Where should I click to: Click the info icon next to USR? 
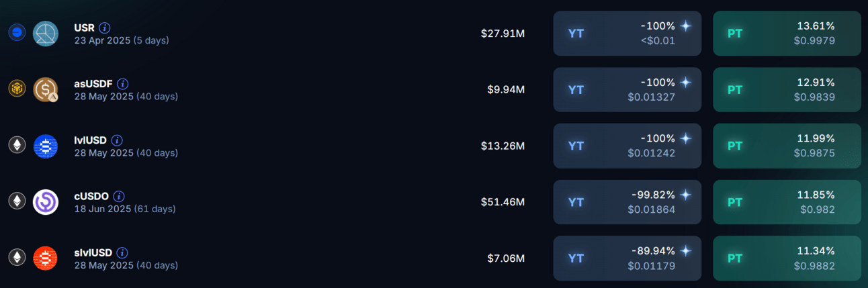pyautogui.click(x=105, y=28)
